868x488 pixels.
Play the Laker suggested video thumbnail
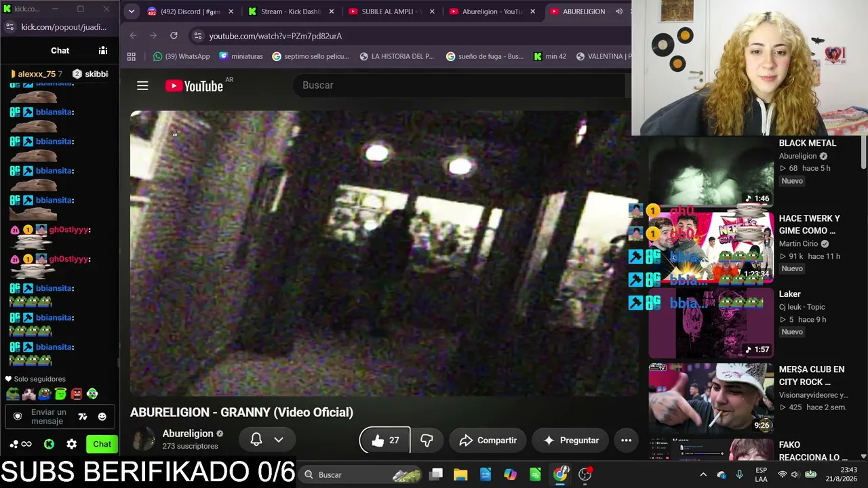[711, 323]
